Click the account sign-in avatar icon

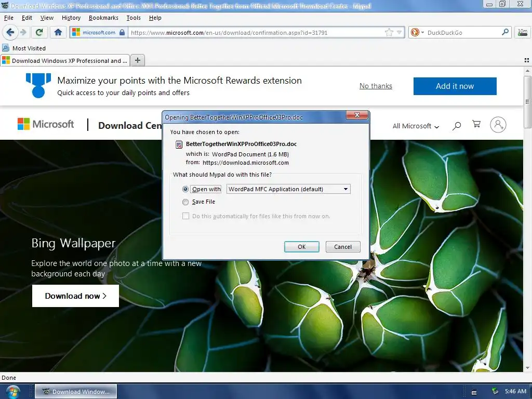click(498, 125)
